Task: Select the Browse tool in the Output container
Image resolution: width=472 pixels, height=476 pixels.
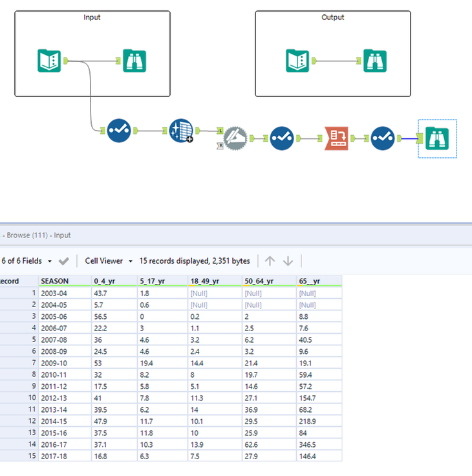Action: coord(375,61)
